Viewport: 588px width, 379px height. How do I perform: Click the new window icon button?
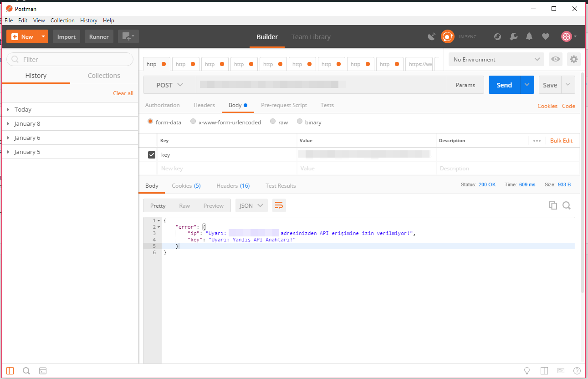tap(128, 36)
